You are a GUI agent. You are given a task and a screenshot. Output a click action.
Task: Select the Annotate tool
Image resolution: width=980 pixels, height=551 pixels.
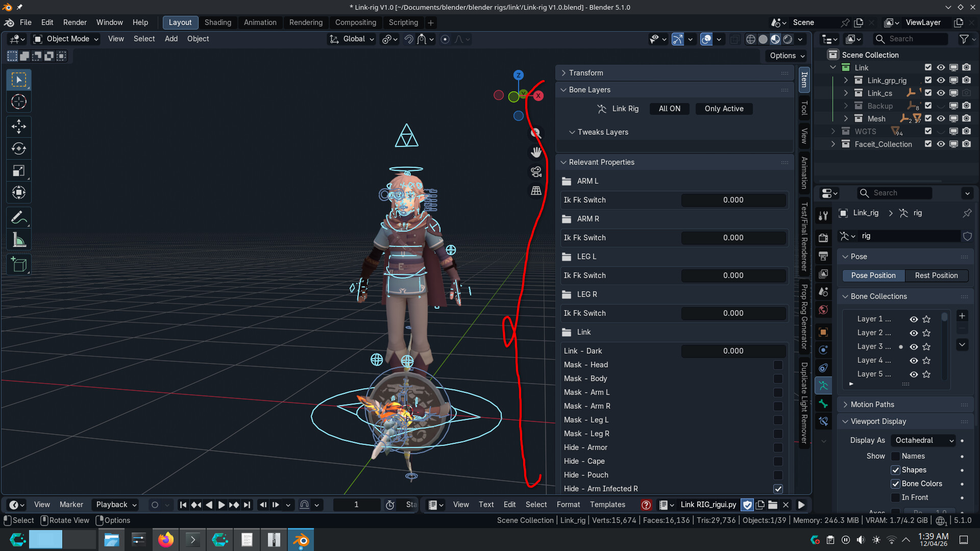(x=19, y=218)
